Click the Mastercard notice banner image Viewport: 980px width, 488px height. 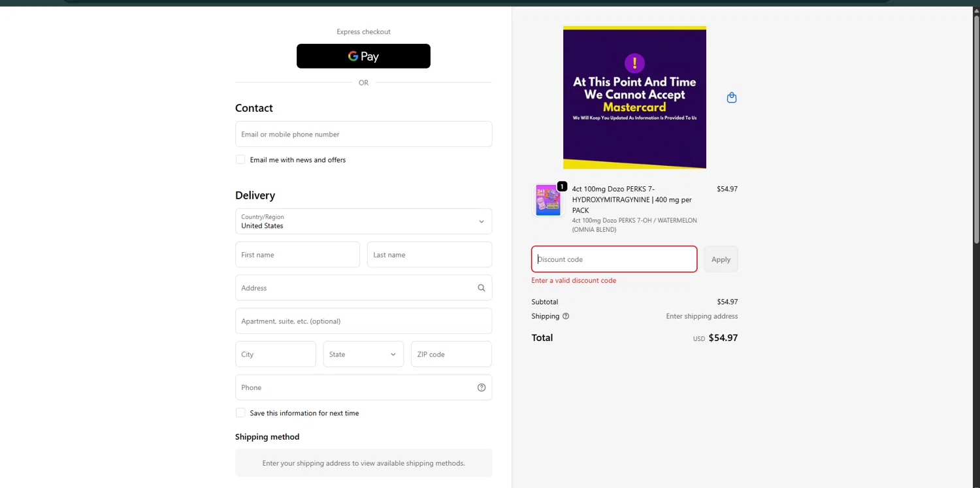point(634,97)
